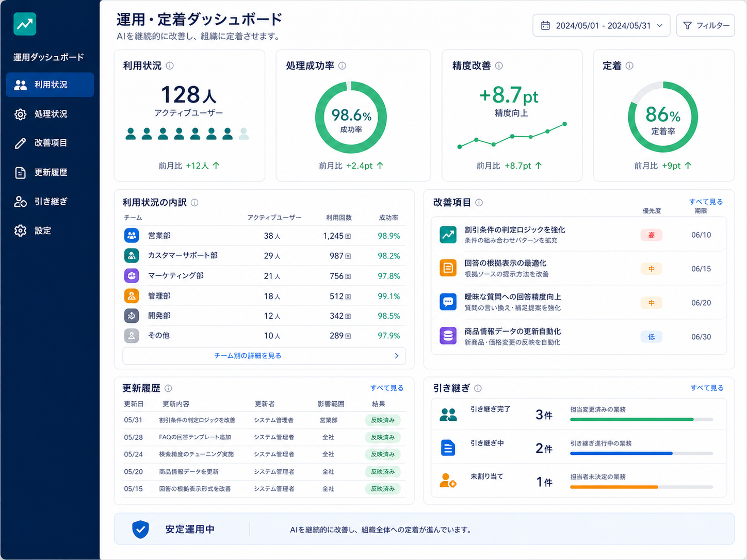Click the 98.6% 成功率 donut chart
The width and height of the screenshot is (747, 560).
pyautogui.click(x=351, y=118)
